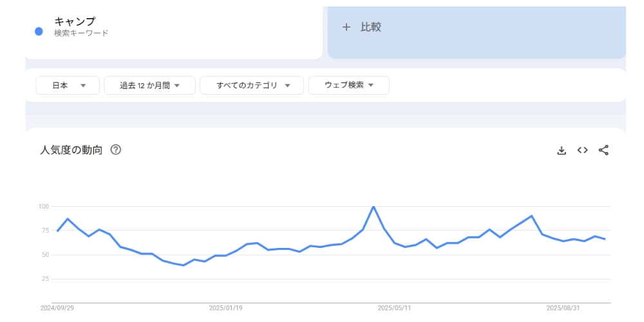Download the interest over time CSV

[562, 150]
